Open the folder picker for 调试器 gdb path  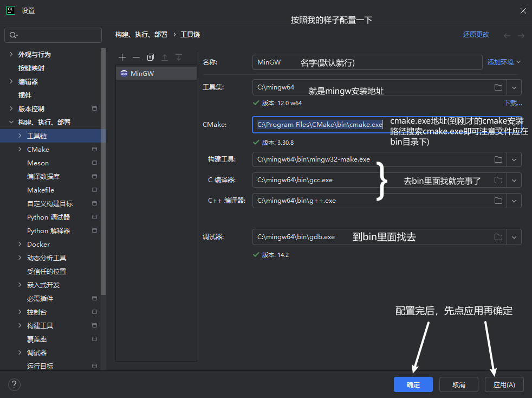498,237
